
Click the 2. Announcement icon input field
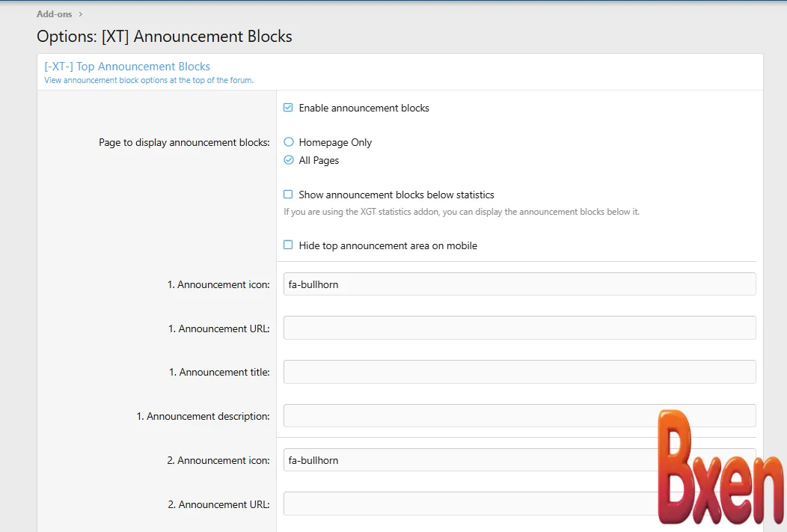click(464, 460)
